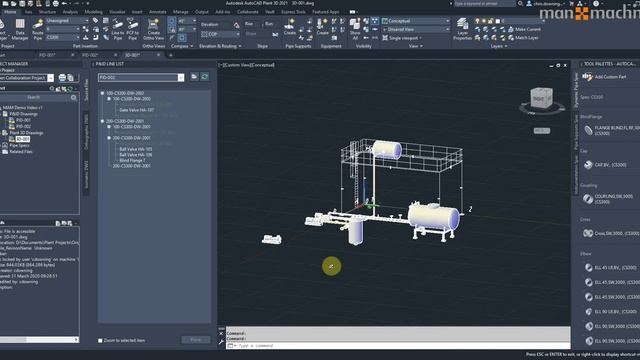640x360 pixels.
Task: Select Related Files in Project Manager tree
Action: click(x=21, y=151)
